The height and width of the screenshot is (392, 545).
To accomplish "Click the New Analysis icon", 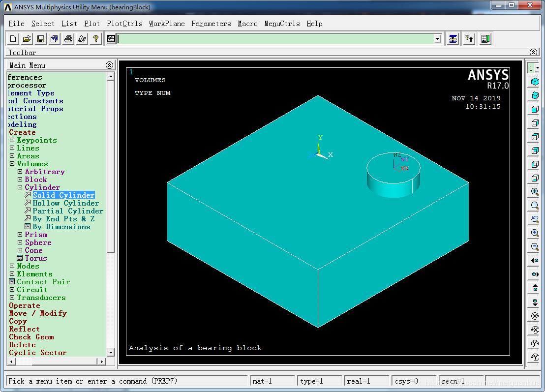I will point(13,39).
